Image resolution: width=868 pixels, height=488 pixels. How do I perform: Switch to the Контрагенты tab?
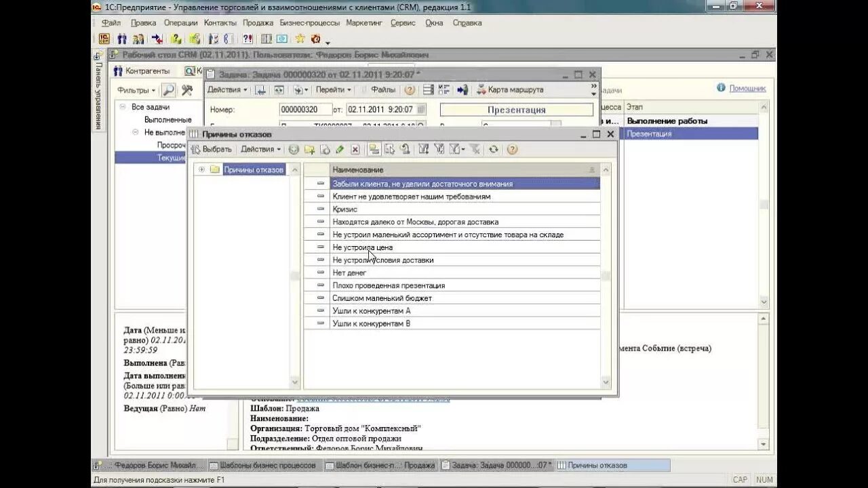142,71
